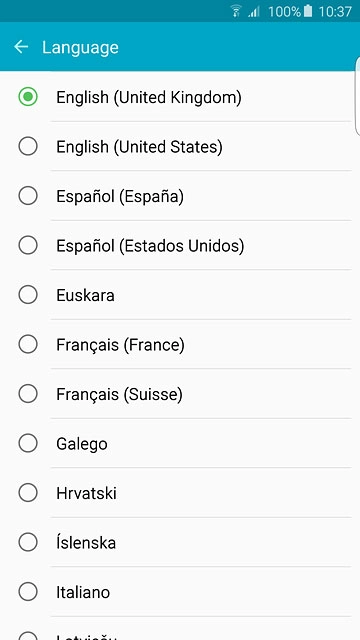The width and height of the screenshot is (360, 640).
Task: Choose English (United States) radio button
Action: [28, 147]
